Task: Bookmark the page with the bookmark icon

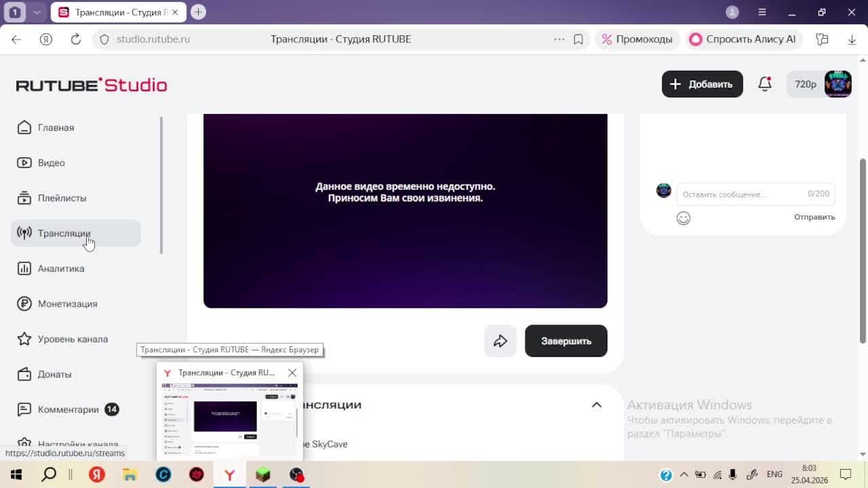Action: click(578, 39)
